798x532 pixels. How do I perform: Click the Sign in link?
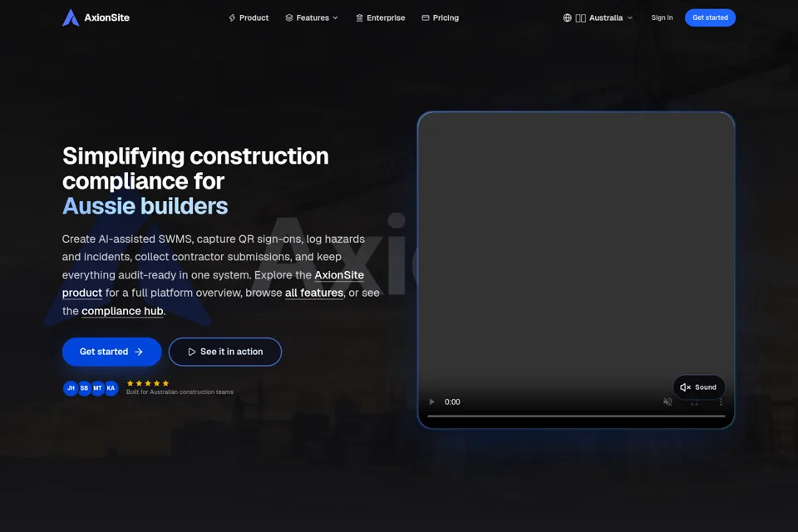click(662, 17)
